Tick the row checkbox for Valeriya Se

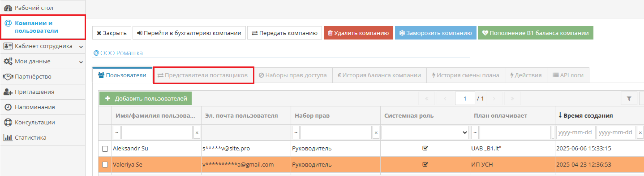click(105, 165)
